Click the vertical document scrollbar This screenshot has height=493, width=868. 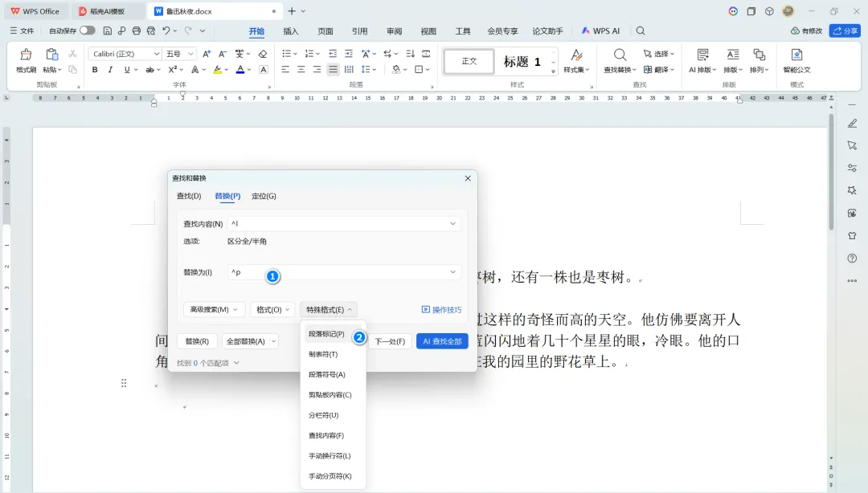pos(831,172)
